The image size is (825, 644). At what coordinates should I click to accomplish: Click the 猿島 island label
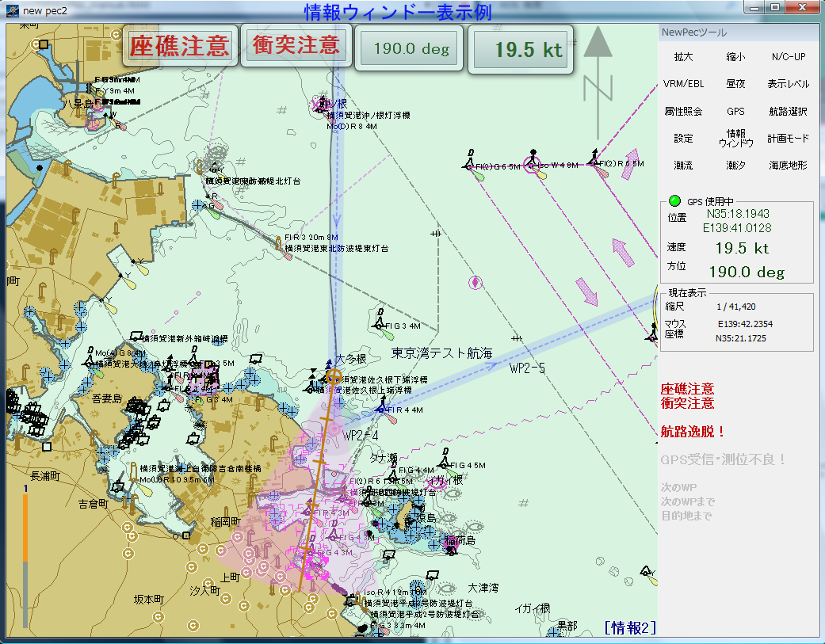tap(425, 518)
